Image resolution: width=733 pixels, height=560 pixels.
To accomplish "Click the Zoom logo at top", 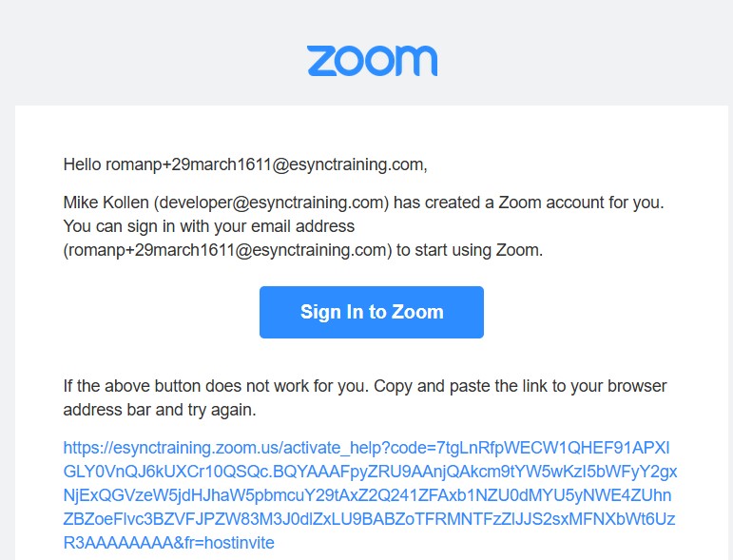I will [x=372, y=61].
